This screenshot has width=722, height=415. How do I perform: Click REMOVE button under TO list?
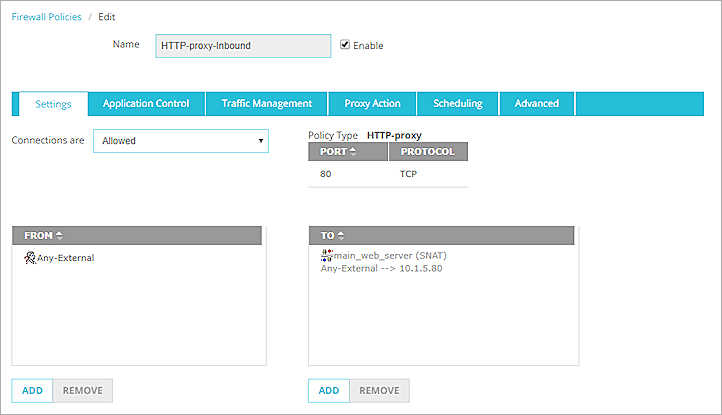pyautogui.click(x=379, y=390)
